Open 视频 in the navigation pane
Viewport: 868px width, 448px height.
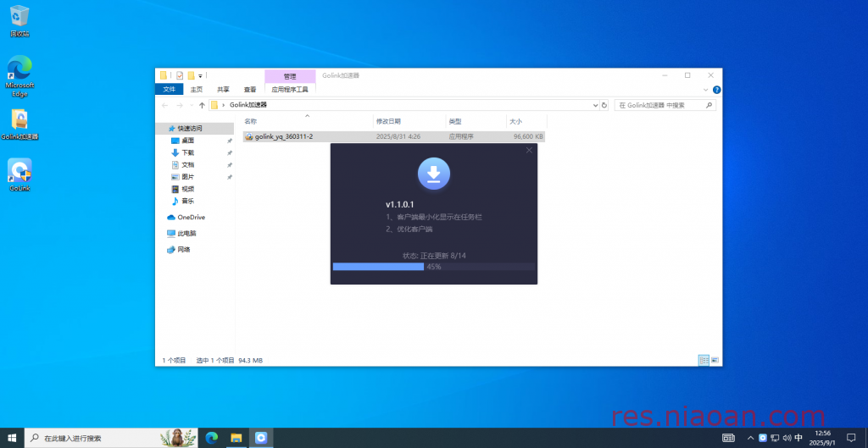187,189
